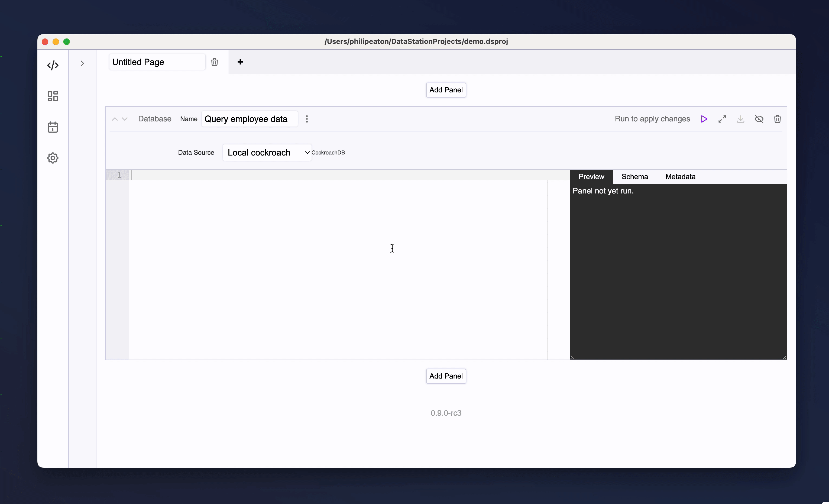The width and height of the screenshot is (829, 504).
Task: Click the delete panel trash icon
Action: tap(778, 118)
